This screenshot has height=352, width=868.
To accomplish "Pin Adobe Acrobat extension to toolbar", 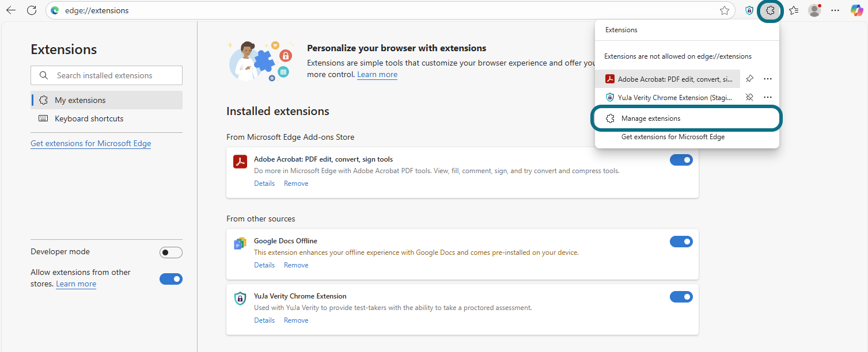I will click(x=749, y=79).
